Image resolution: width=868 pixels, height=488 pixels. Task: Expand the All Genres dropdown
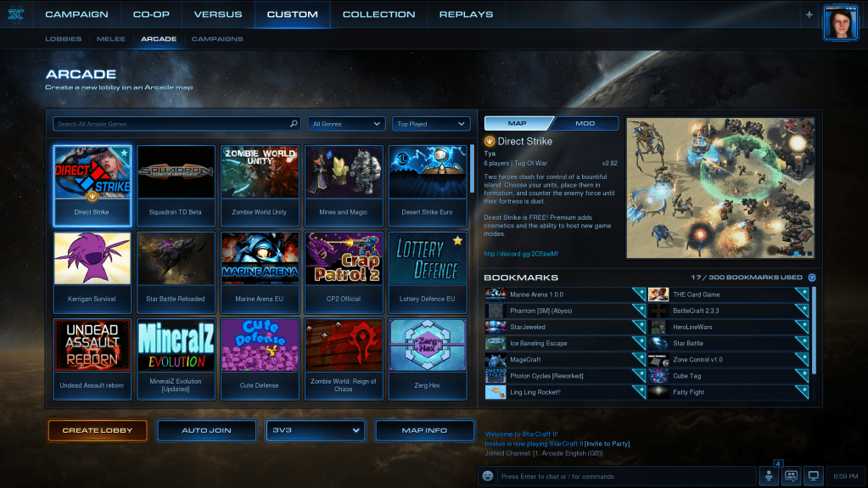pyautogui.click(x=346, y=124)
